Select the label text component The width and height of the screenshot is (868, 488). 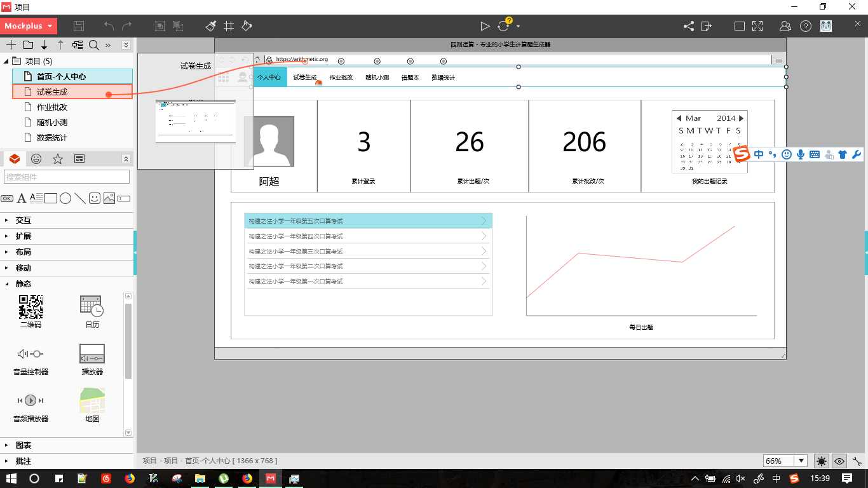tap(22, 198)
